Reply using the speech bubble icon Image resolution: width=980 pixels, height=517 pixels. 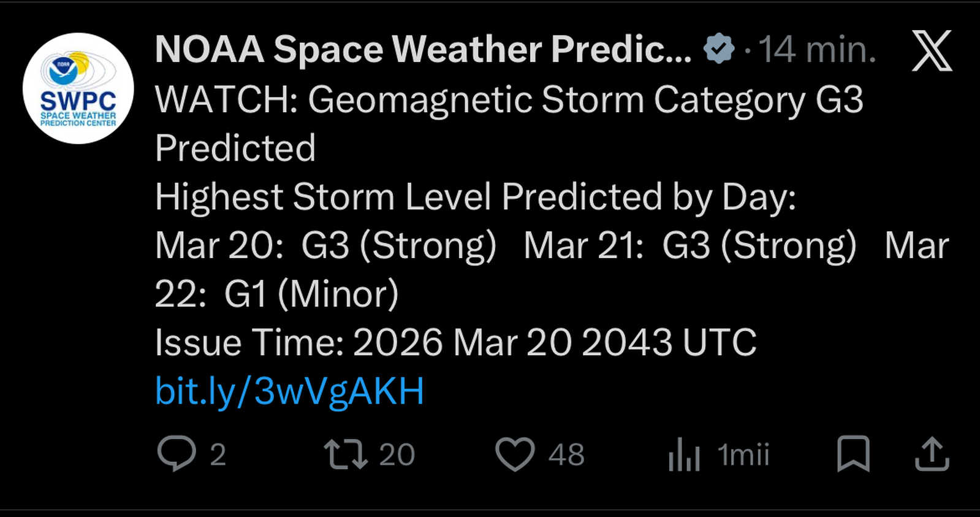pyautogui.click(x=177, y=454)
